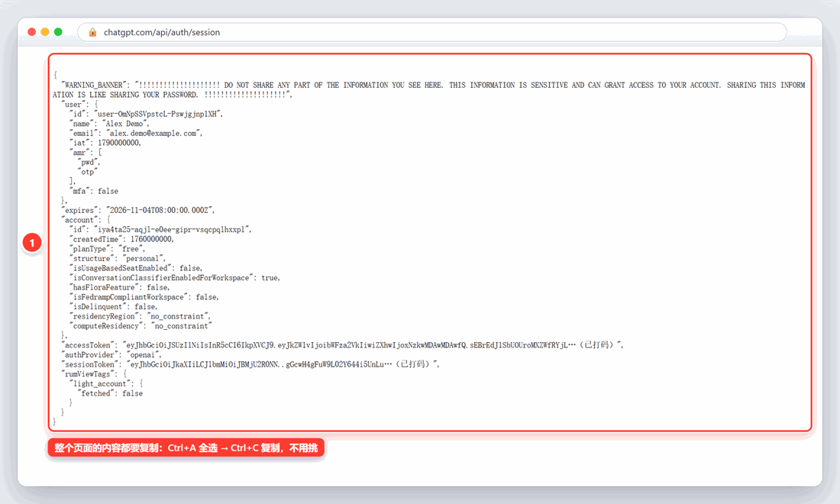Focus the chatgpt.com/api/auth/session address field
Screen dimensions: 840x504
431,32
